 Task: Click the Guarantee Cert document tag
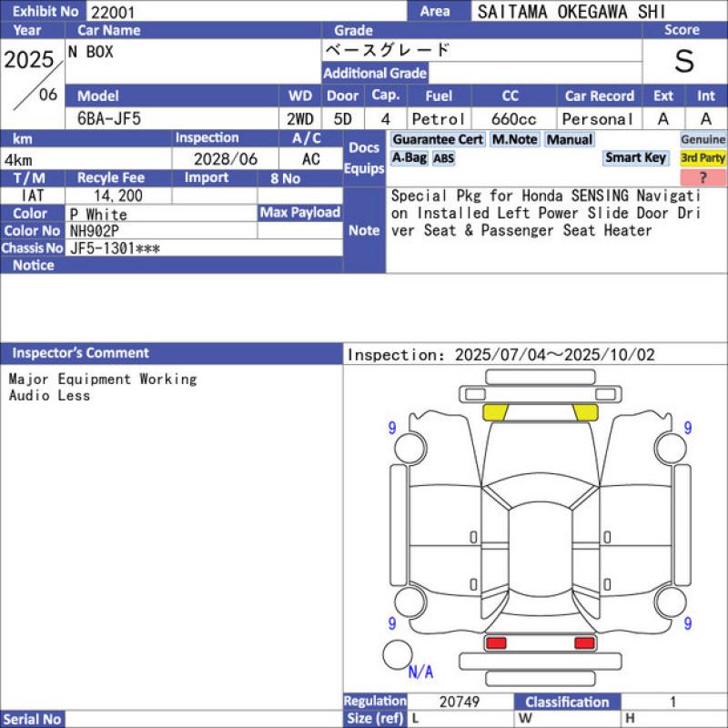[x=438, y=139]
